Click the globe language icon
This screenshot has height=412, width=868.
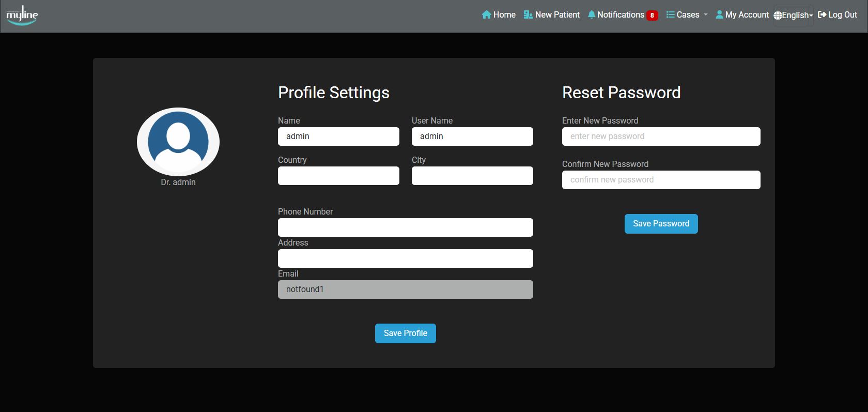click(778, 16)
